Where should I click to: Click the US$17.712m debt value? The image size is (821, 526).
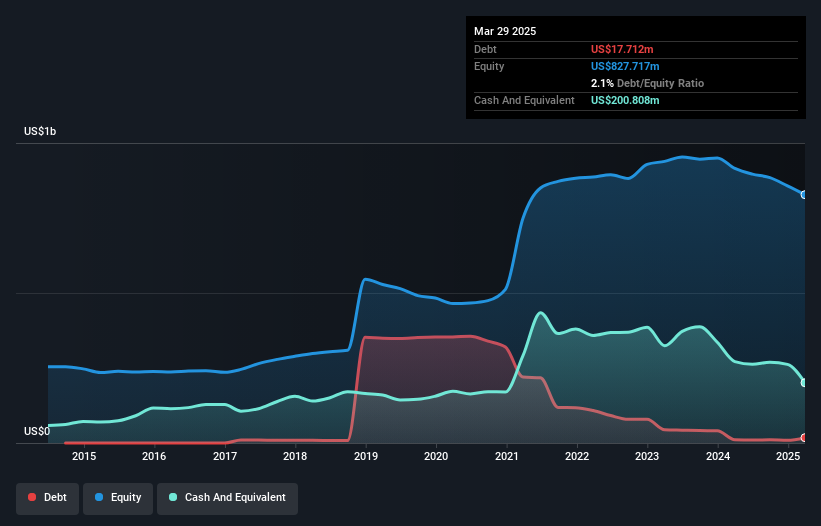622,49
